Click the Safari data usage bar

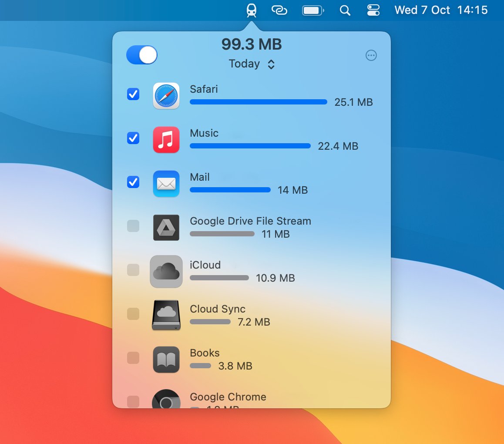[x=259, y=102]
